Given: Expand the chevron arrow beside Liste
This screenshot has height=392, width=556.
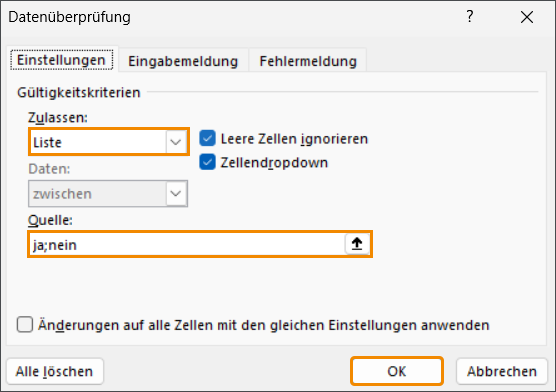Looking at the screenshot, I should (x=176, y=142).
